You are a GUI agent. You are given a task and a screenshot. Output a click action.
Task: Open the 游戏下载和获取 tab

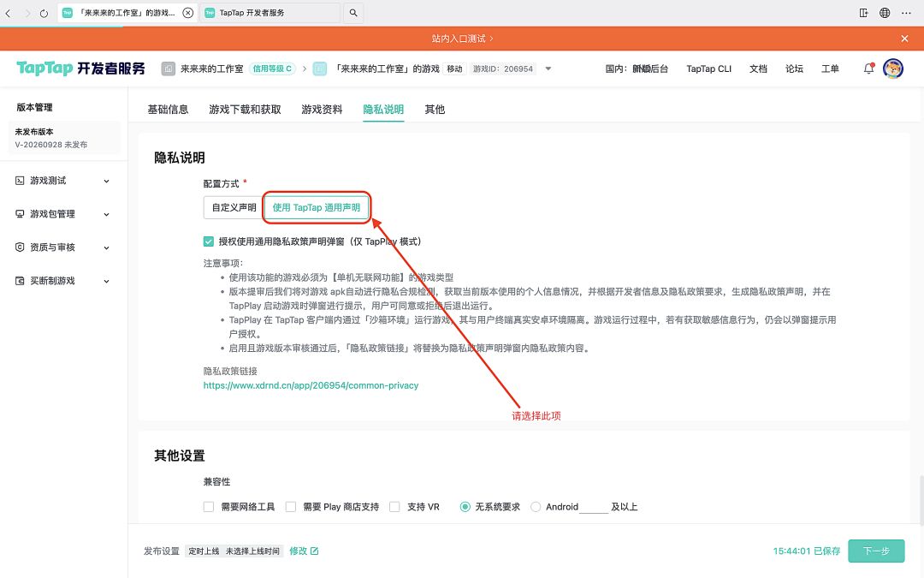(x=246, y=109)
